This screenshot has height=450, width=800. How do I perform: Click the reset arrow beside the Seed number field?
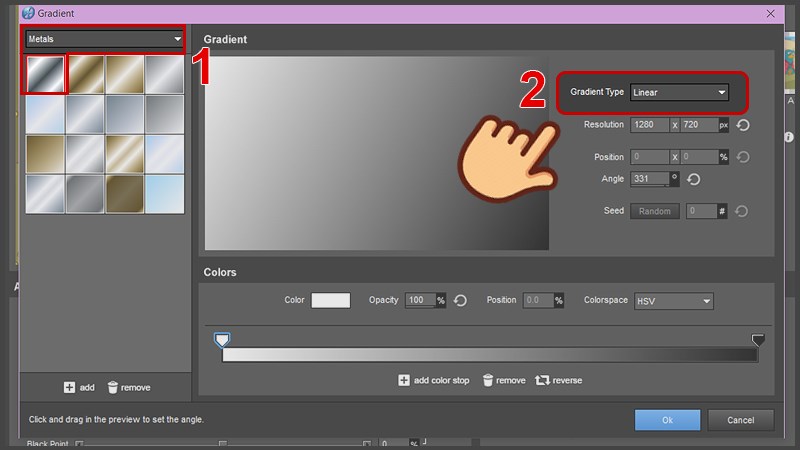(x=741, y=211)
